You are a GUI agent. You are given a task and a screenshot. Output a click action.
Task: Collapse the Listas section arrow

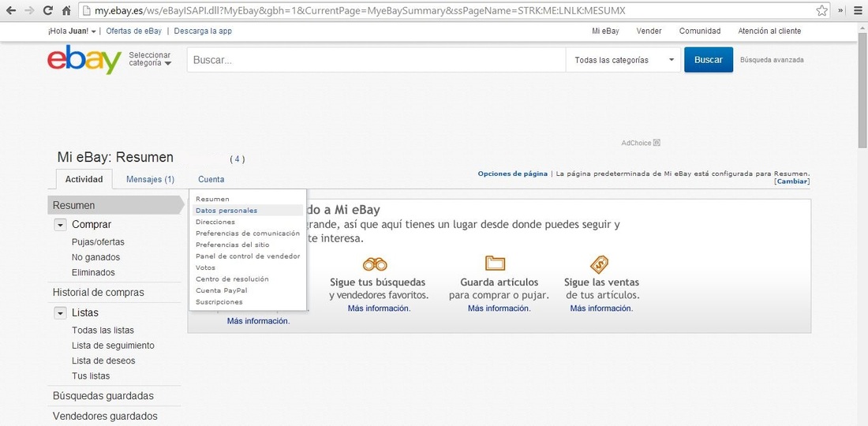[x=60, y=313]
